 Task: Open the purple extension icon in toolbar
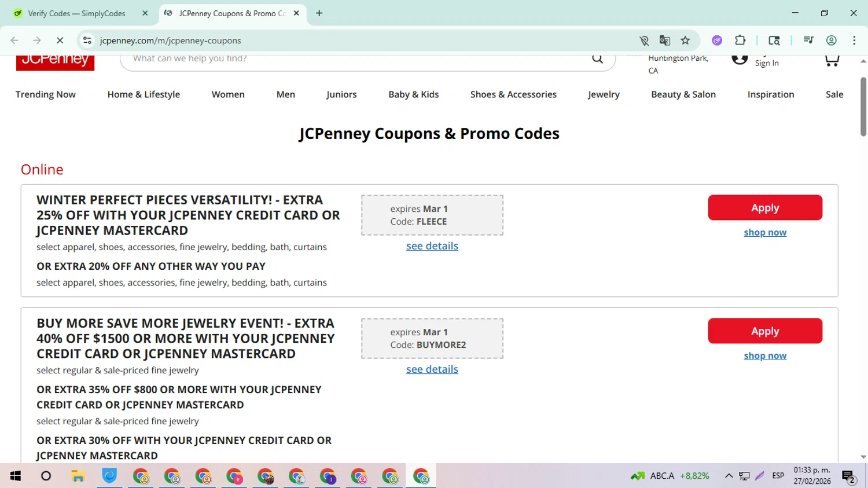coord(717,41)
